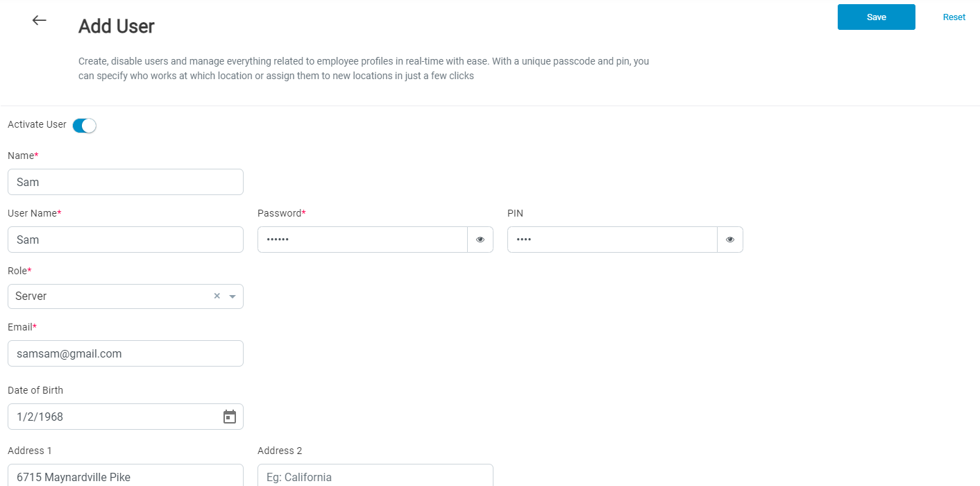Screen dimensions: 980x486
Task: Expand the Role dropdown arrow
Action: pos(233,296)
